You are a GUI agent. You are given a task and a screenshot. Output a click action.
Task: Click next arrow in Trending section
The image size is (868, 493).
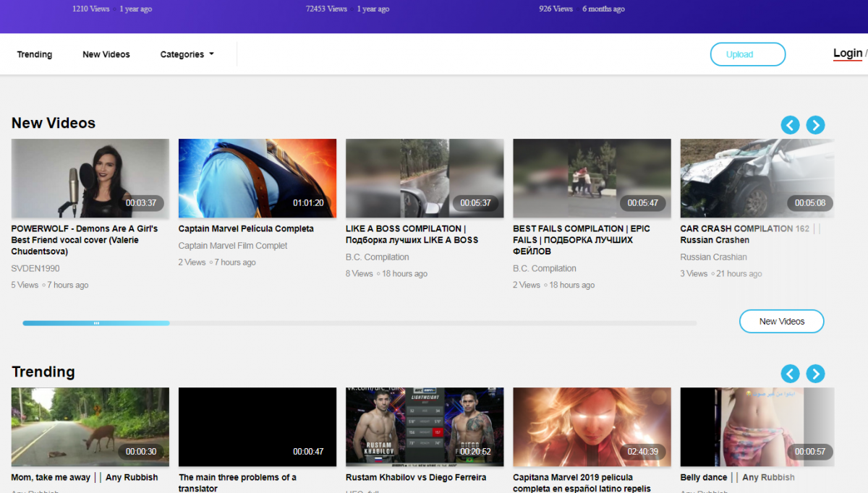[x=815, y=374]
